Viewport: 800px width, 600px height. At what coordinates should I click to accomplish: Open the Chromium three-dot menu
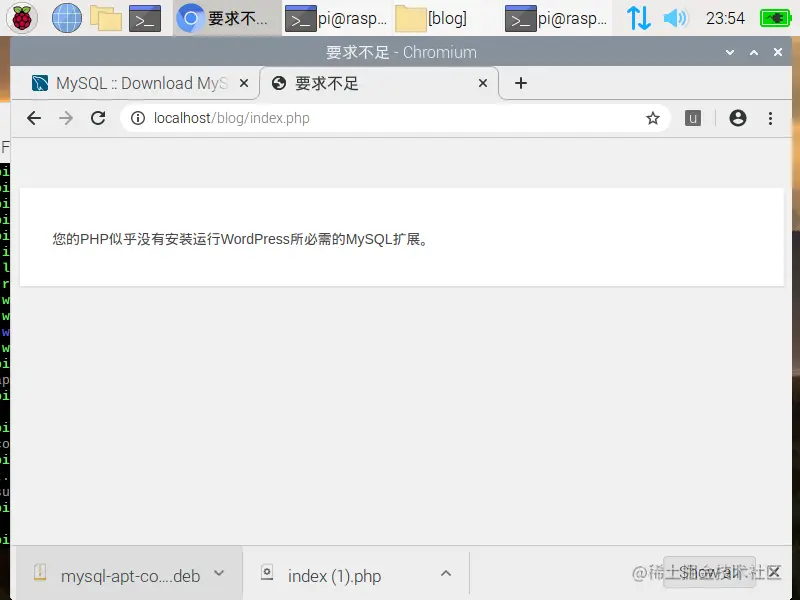pyautogui.click(x=770, y=118)
